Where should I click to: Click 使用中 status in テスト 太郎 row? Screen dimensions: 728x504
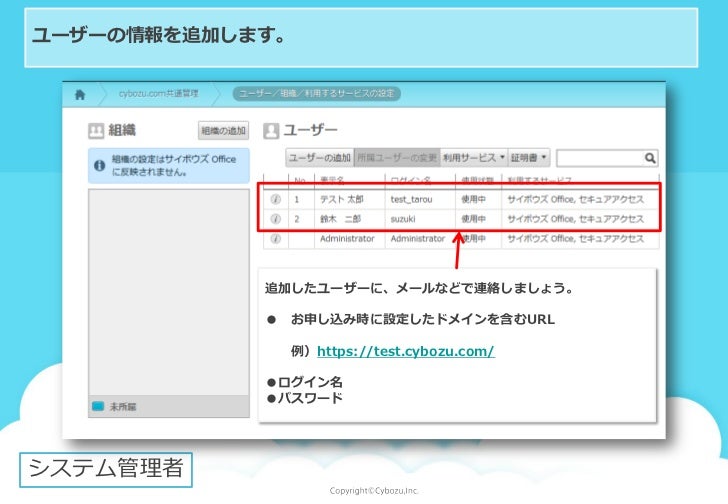[474, 200]
